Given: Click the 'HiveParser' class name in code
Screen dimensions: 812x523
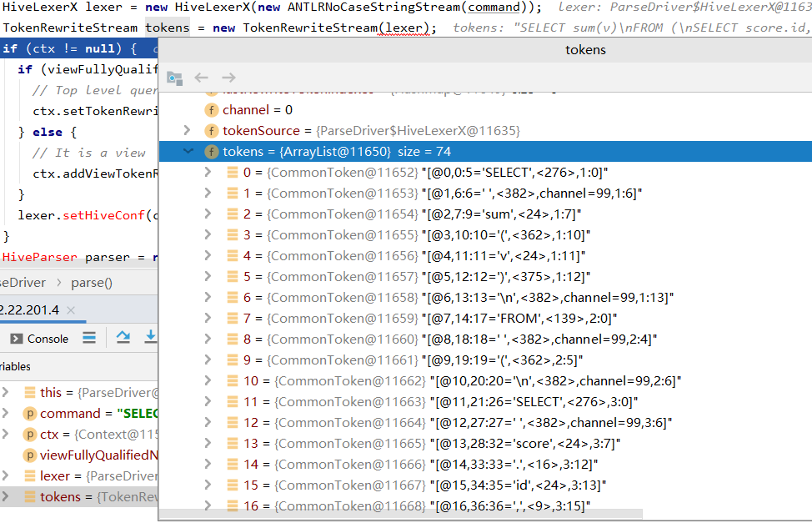Looking at the screenshot, I should tap(40, 257).
